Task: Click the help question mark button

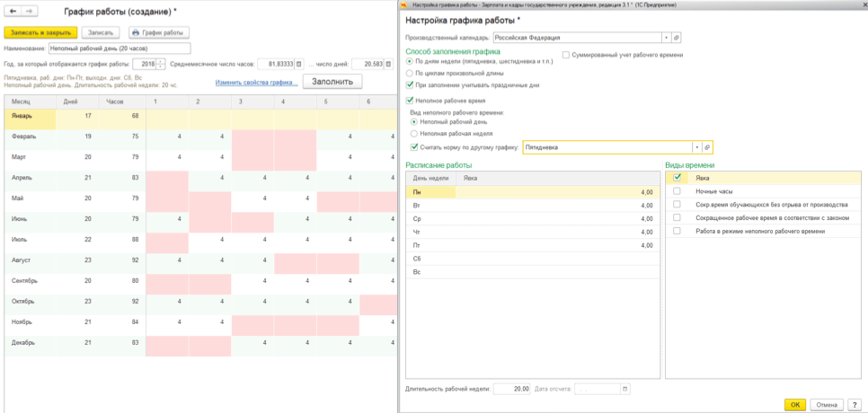Action: click(855, 404)
